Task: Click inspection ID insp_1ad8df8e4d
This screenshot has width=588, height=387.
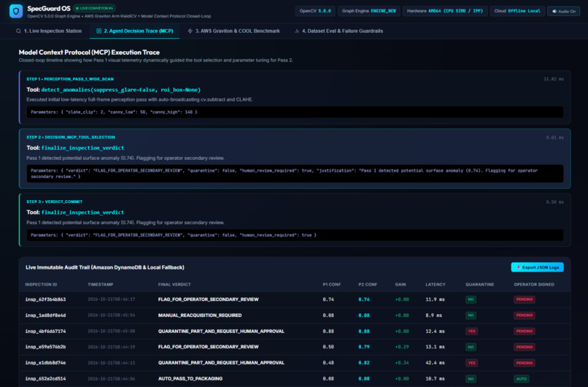Action: pos(45,315)
